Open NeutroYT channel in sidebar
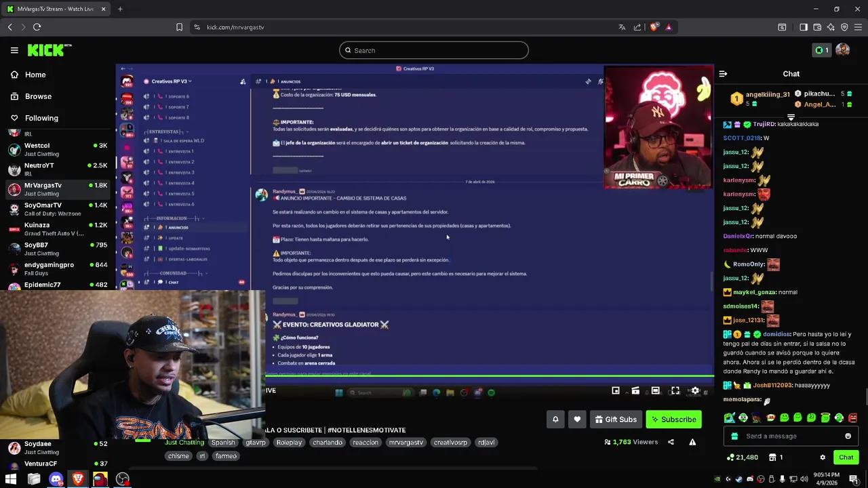Screen dimensions: 868x488 pos(58,169)
